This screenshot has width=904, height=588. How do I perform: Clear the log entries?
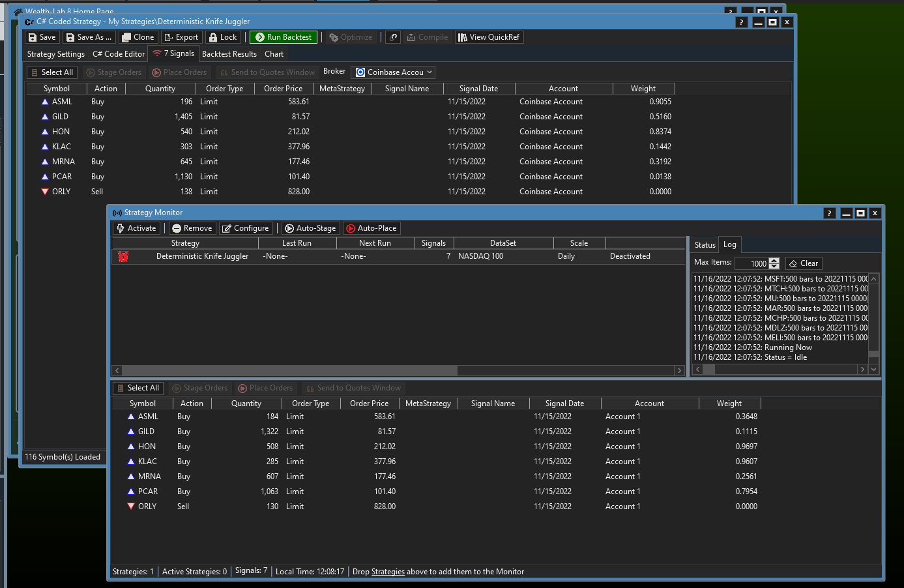click(803, 263)
